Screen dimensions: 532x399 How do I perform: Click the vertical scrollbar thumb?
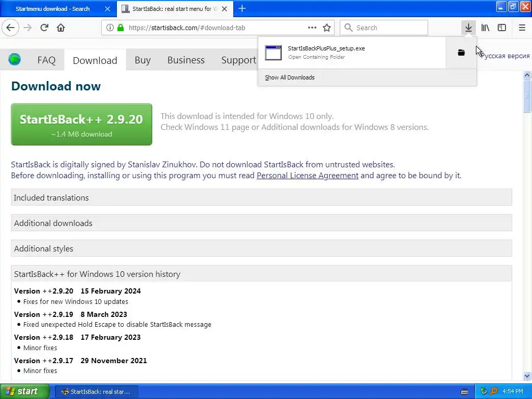tap(527, 96)
